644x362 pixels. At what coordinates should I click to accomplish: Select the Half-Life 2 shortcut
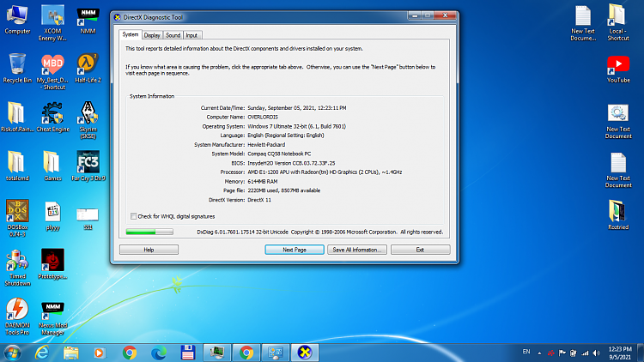pos(88,68)
